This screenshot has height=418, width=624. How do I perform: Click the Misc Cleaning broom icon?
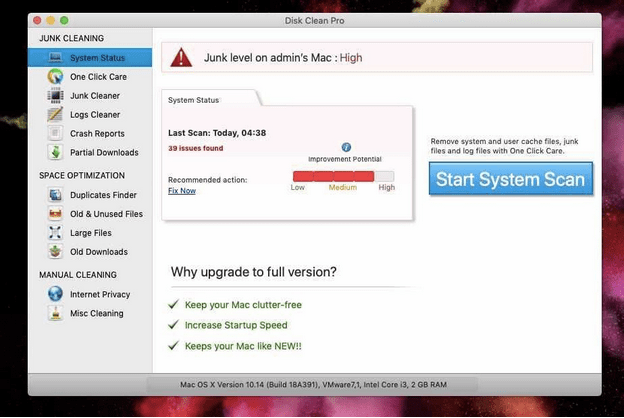pos(55,313)
